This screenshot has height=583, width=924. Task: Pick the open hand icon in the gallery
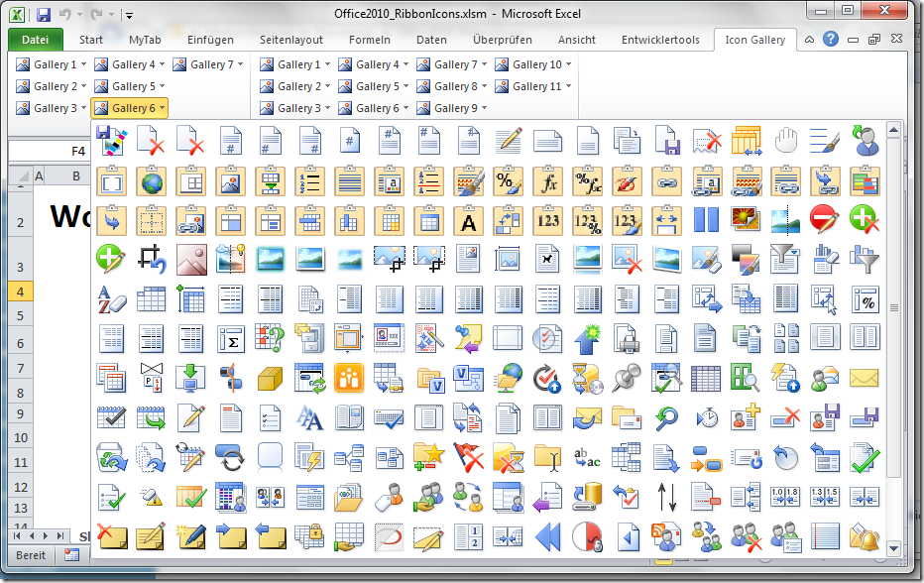(x=785, y=141)
